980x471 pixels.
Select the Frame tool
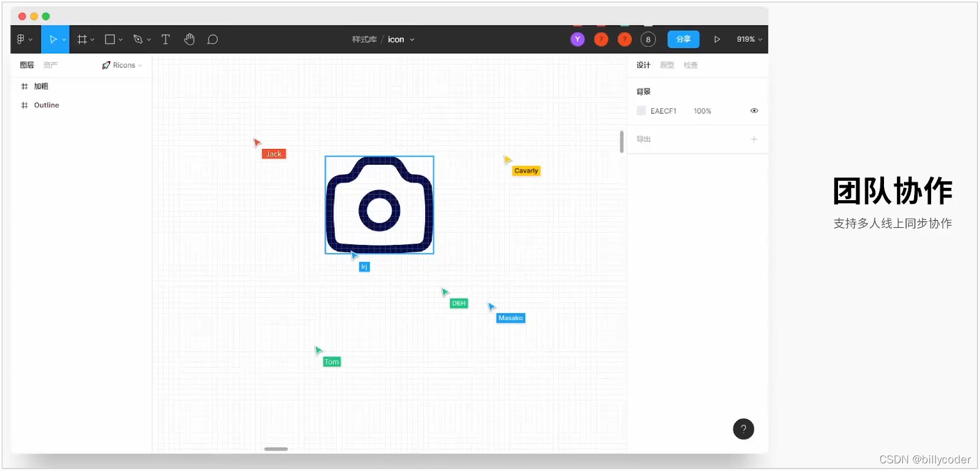pos(82,39)
